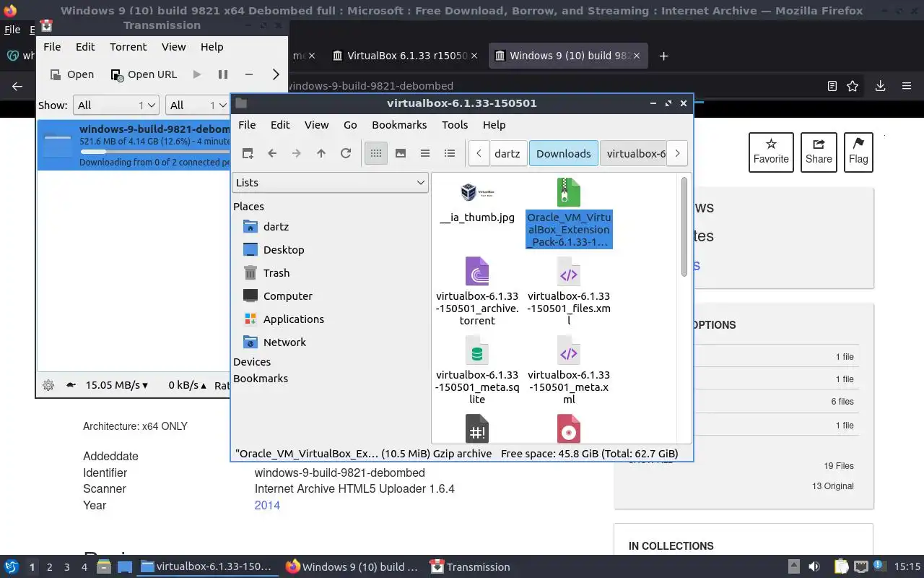Open Bookmarks menu in file manager
This screenshot has height=578, width=924.
(x=399, y=125)
